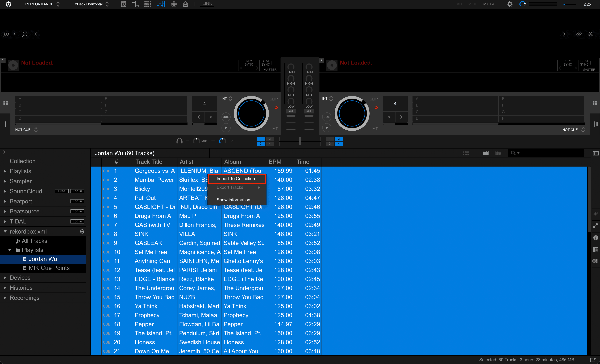This screenshot has width=600, height=364.
Task: Log in to Beatport
Action: click(x=77, y=201)
